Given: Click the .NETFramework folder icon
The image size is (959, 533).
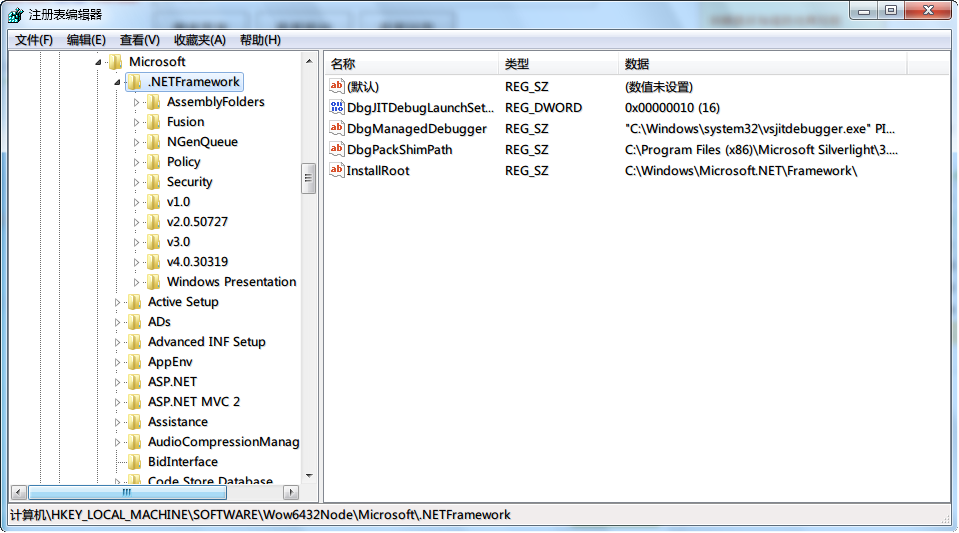Looking at the screenshot, I should (135, 82).
